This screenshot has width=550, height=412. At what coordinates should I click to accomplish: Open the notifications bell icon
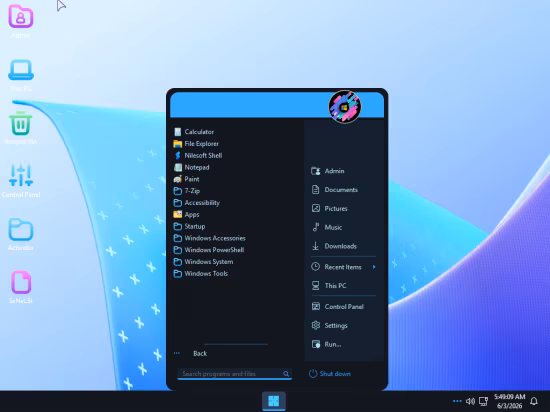coord(534,401)
